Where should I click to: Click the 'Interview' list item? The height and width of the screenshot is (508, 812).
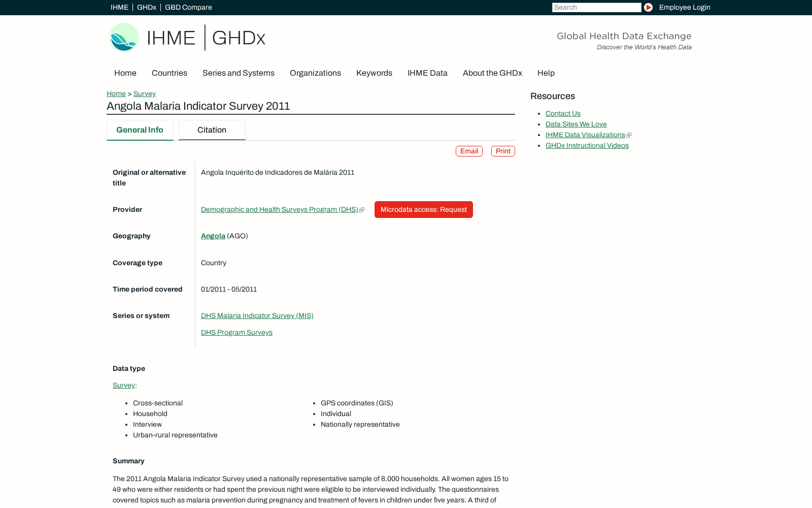[147, 425]
